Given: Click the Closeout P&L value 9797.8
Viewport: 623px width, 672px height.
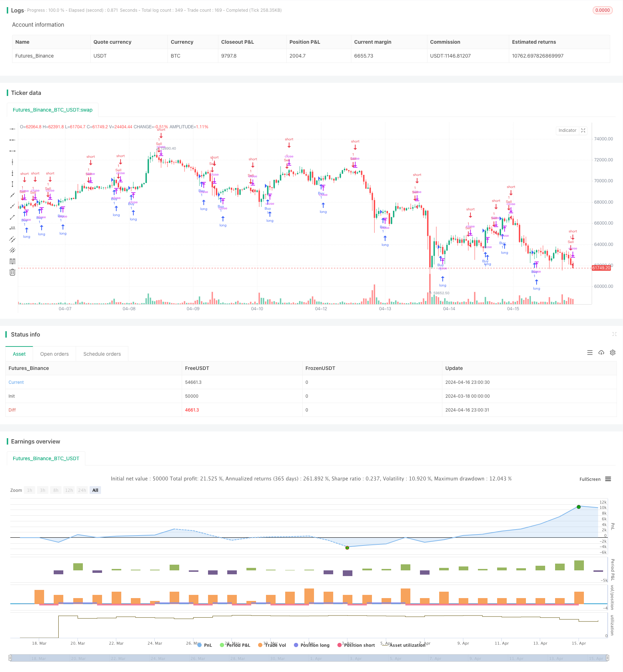Looking at the screenshot, I should click(x=229, y=56).
